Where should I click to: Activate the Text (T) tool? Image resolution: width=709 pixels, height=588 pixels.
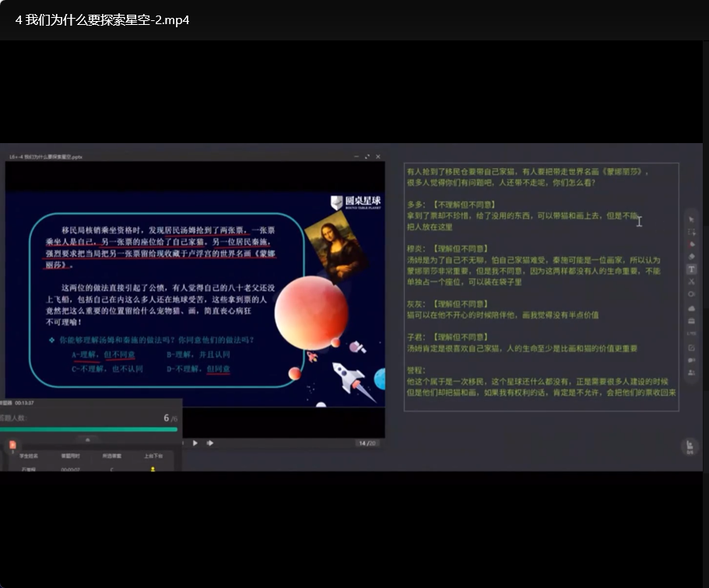coord(691,269)
